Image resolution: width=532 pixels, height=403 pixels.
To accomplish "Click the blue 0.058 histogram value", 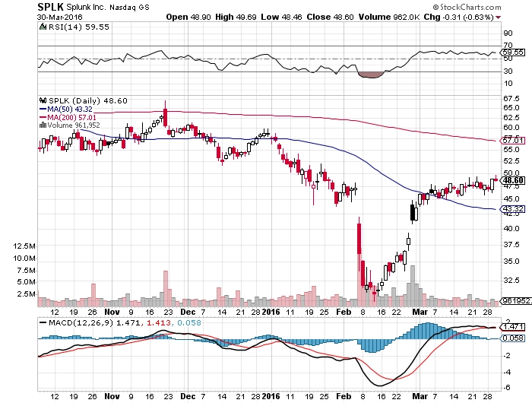I will tap(189, 322).
